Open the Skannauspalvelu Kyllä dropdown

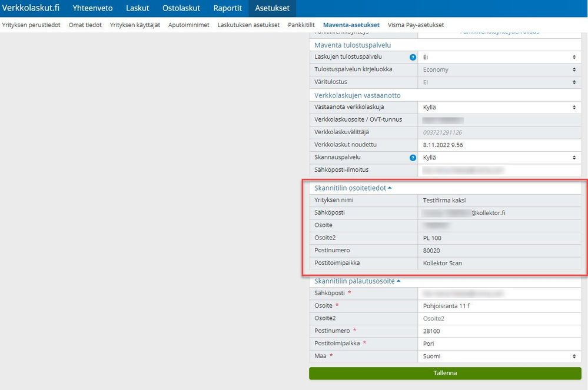coord(500,158)
